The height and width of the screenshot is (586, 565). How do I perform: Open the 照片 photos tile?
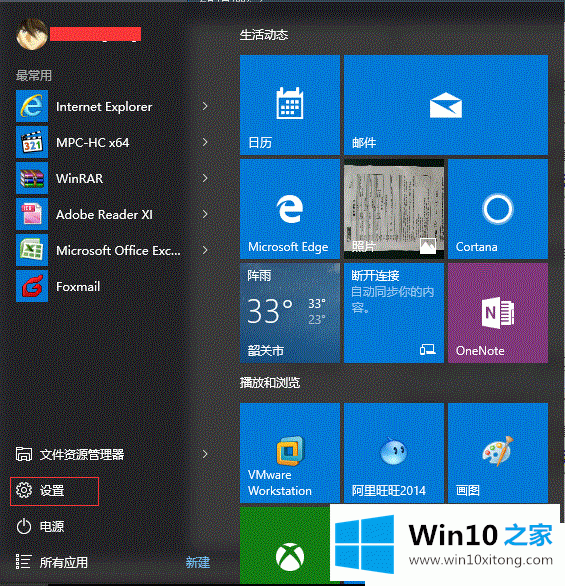tap(394, 209)
